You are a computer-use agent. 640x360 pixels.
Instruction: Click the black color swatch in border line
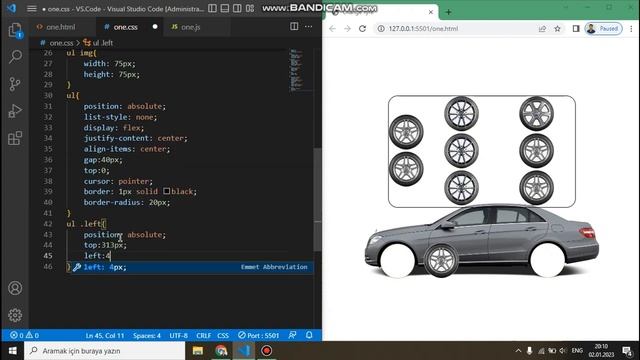(167, 191)
